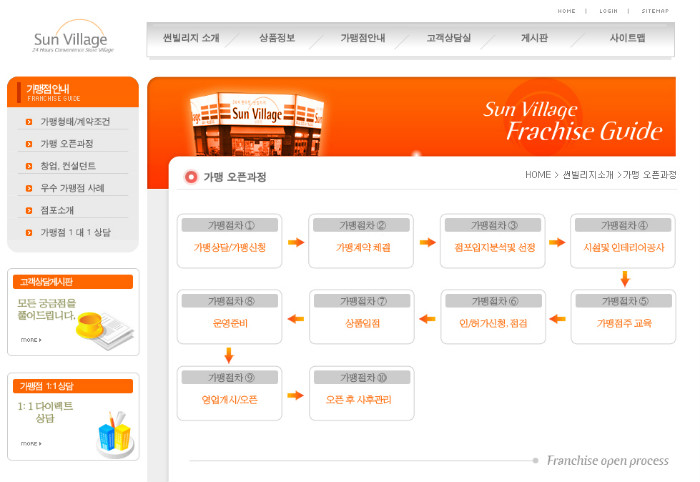Click the arrow between 가맹절차 ① and ②
700x482 pixels.
(295, 242)
